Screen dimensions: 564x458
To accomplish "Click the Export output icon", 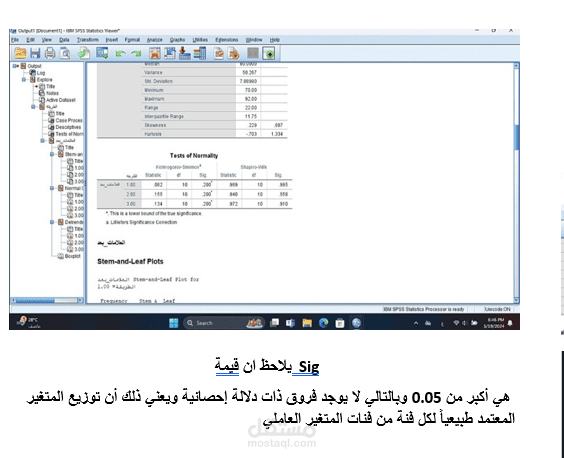I will [x=84, y=53].
